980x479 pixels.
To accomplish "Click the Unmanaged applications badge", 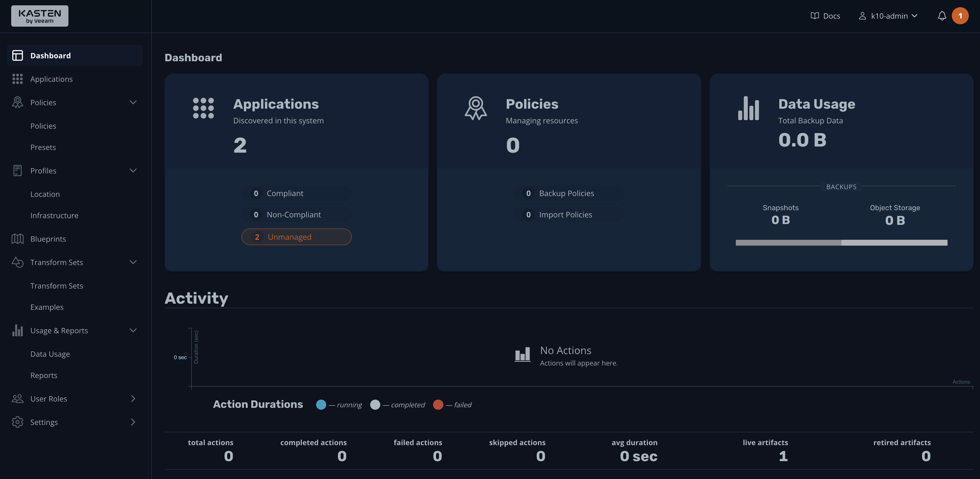I will pos(296,237).
